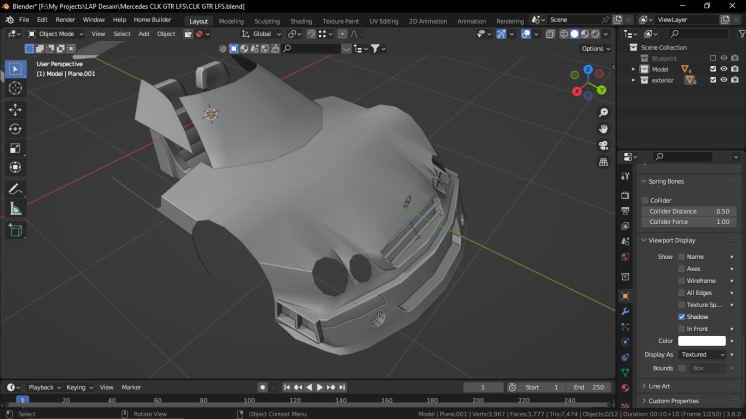
Task: Open the Display As Textured dropdown
Action: point(702,355)
